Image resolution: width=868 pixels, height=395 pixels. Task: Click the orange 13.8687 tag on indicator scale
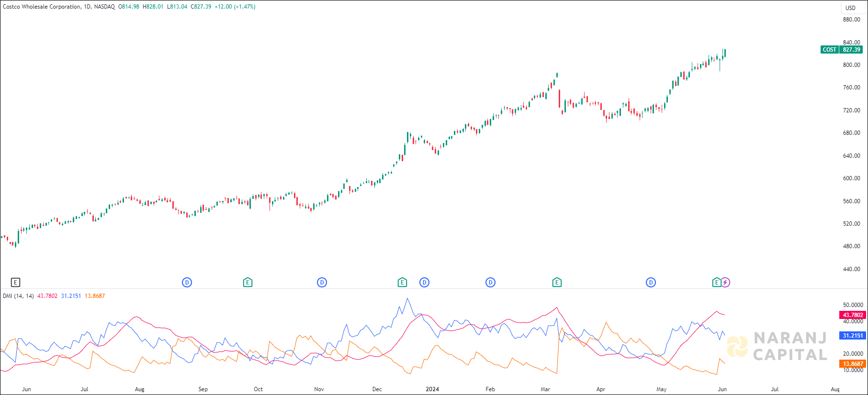[x=853, y=364]
